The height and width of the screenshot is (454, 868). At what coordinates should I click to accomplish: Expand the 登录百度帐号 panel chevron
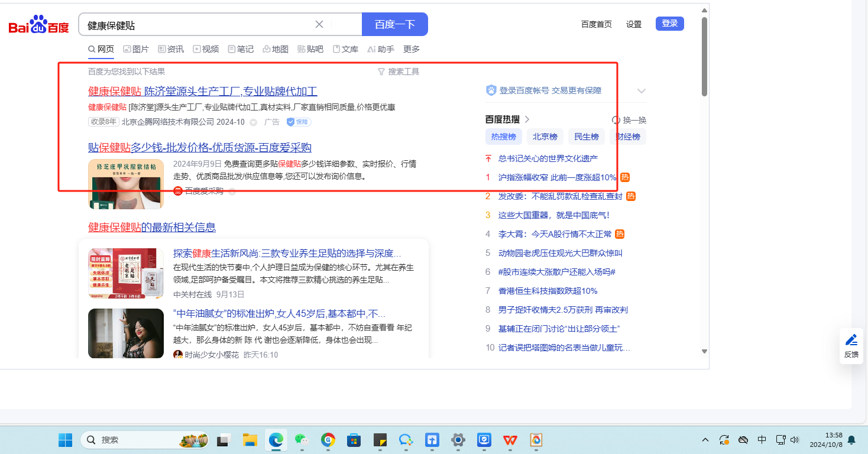tap(642, 91)
